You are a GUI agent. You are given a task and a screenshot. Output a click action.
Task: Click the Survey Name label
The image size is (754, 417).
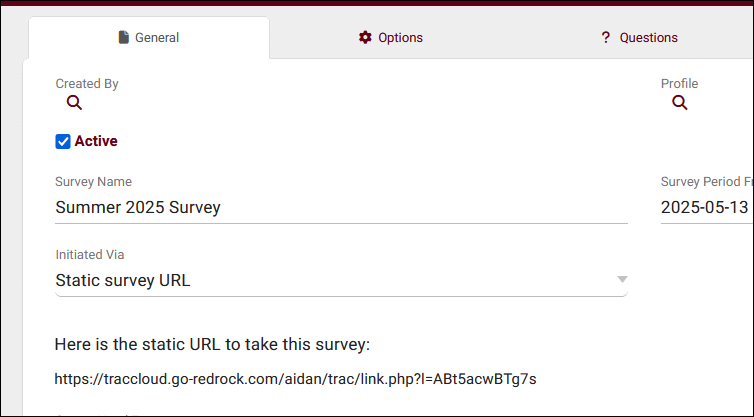pyautogui.click(x=93, y=182)
